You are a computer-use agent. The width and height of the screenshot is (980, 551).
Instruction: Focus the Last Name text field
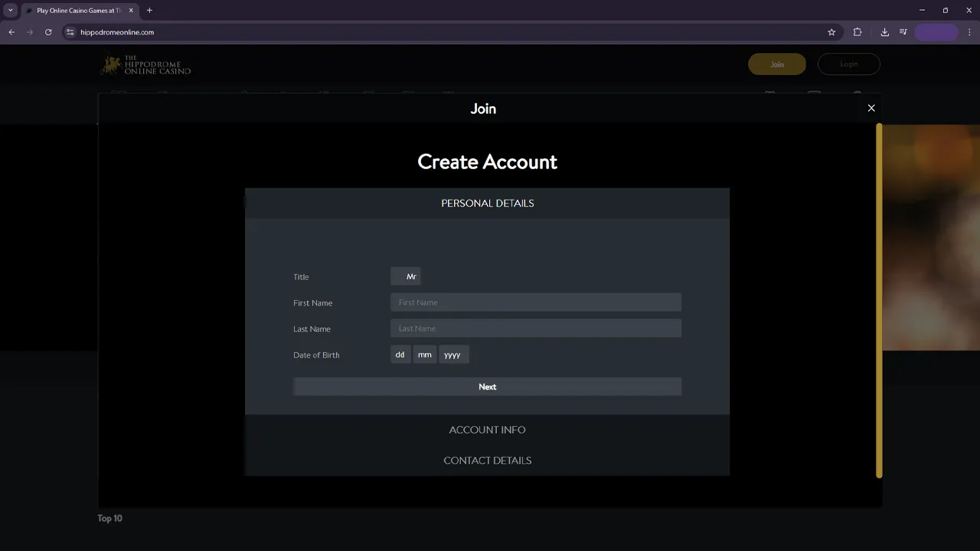click(x=535, y=328)
